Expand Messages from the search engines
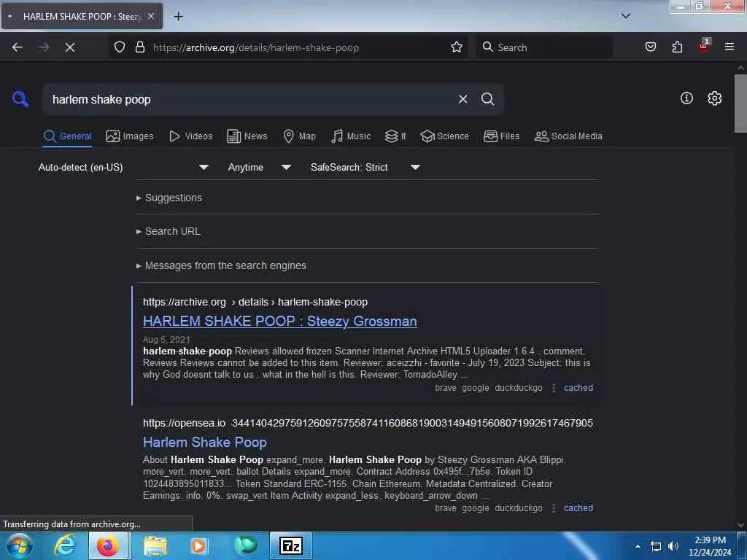Screen dimensions: 747x560 point(221,265)
